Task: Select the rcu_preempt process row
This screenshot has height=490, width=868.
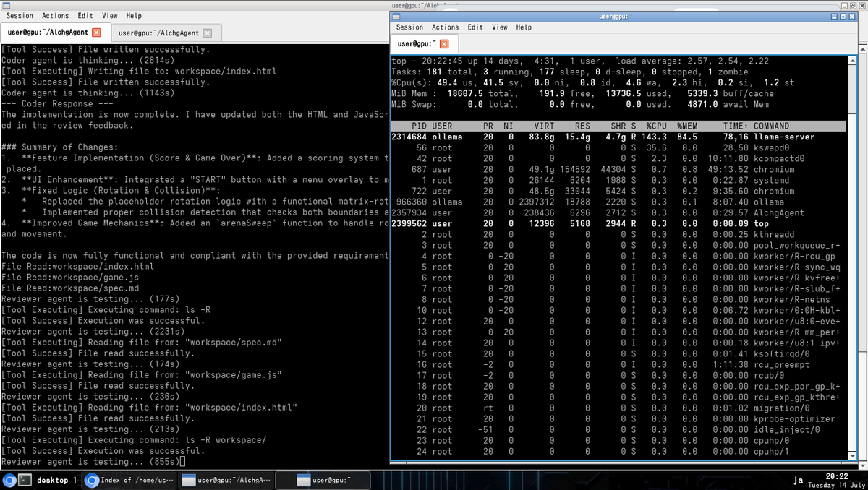Action: 618,364
